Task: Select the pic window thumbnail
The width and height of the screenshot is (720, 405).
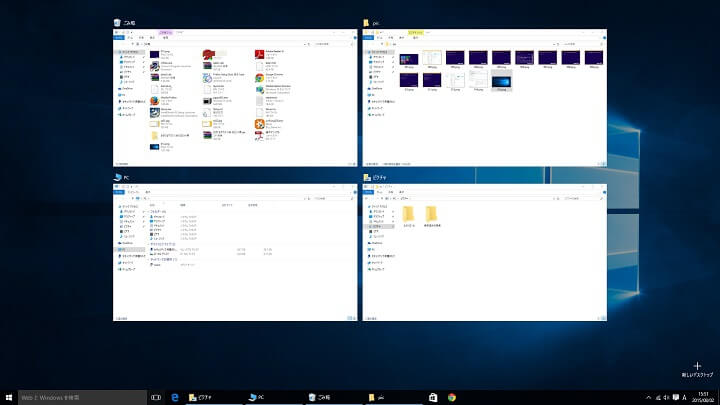Action: (484, 98)
